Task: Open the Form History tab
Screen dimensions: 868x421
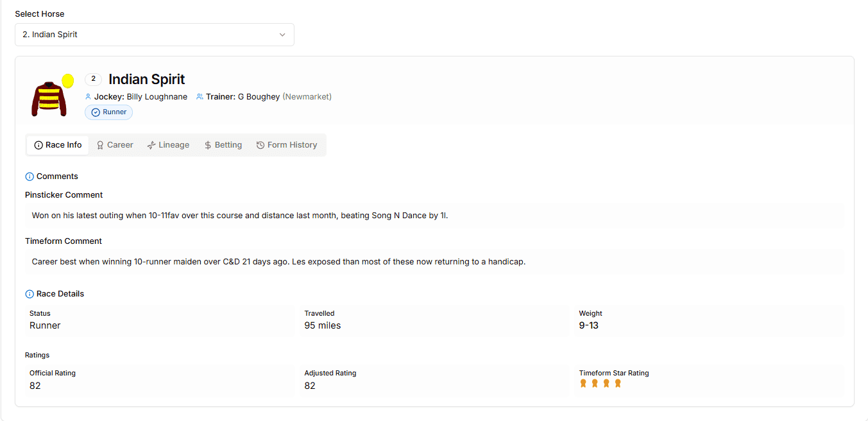Action: pyautogui.click(x=287, y=145)
